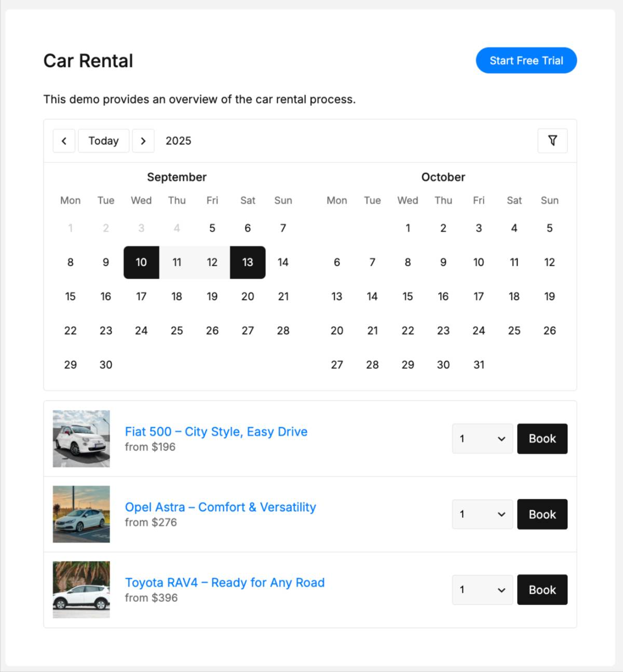The height and width of the screenshot is (672, 623).
Task: Open the Opel Astra quantity dropdown
Action: coord(482,514)
